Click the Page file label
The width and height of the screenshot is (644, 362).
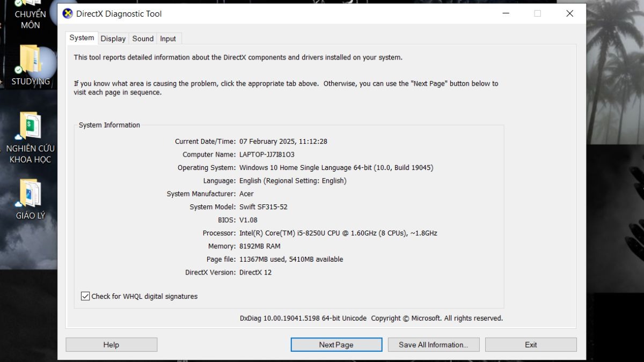point(221,259)
